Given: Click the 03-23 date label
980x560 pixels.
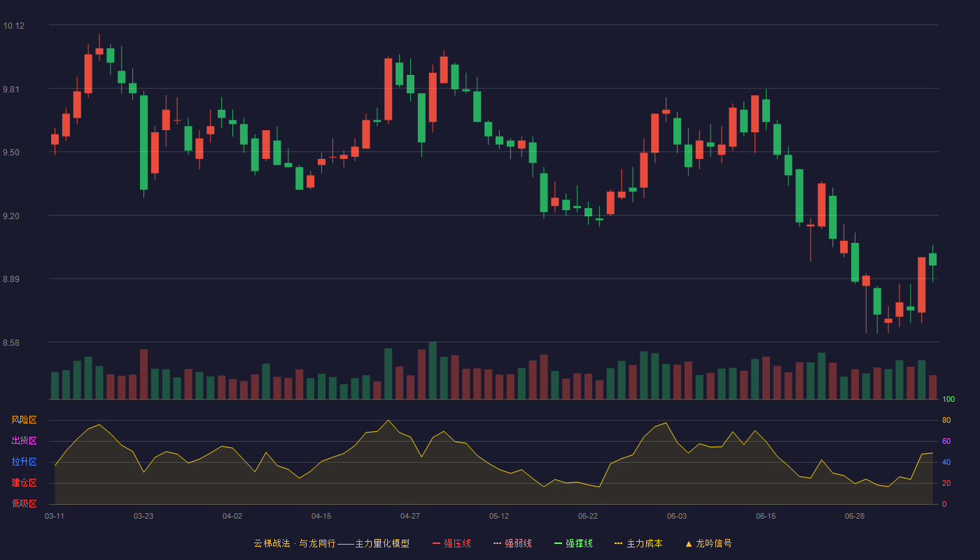Looking at the screenshot, I should pyautogui.click(x=143, y=516).
